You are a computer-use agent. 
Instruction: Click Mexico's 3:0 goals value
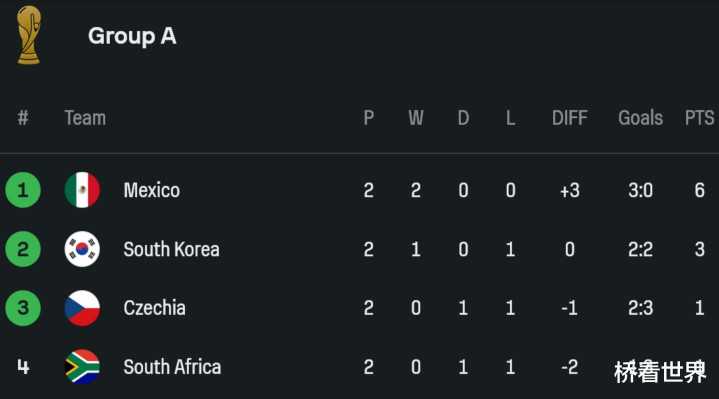point(641,190)
